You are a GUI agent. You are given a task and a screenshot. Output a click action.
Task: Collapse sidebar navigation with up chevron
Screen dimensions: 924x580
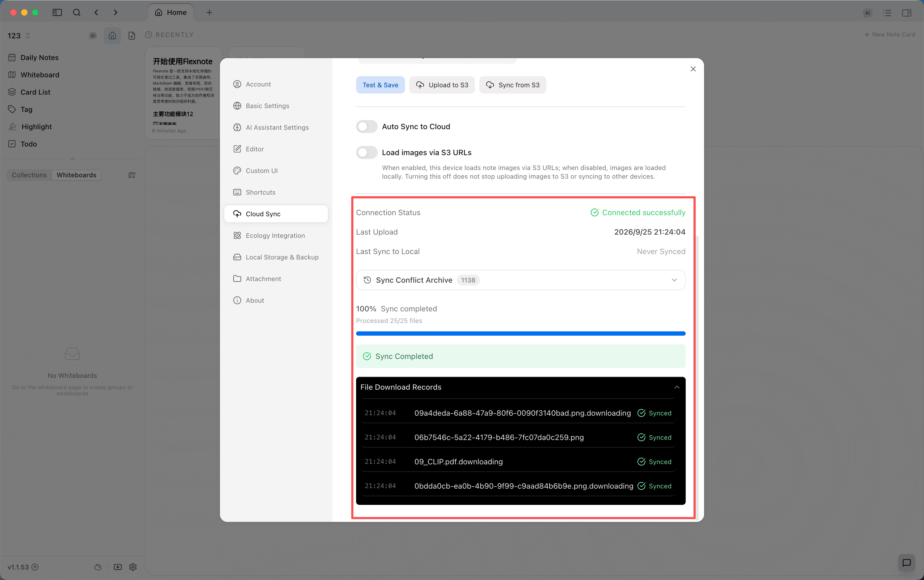[72, 159]
